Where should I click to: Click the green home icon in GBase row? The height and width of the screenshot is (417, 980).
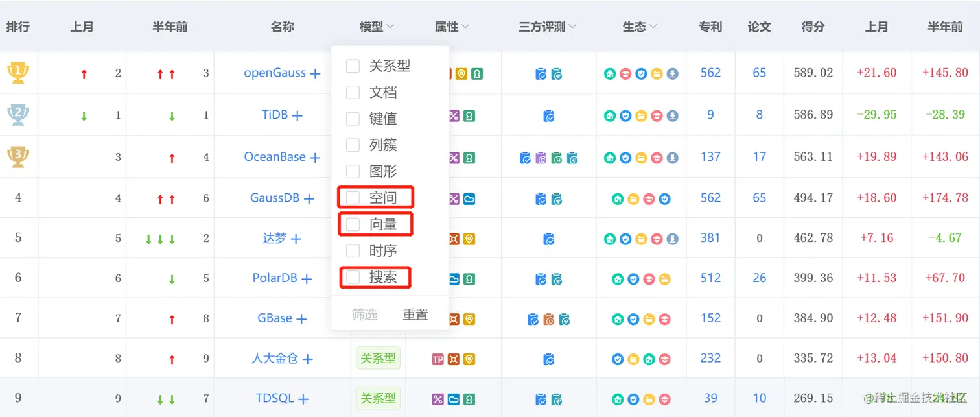click(618, 319)
